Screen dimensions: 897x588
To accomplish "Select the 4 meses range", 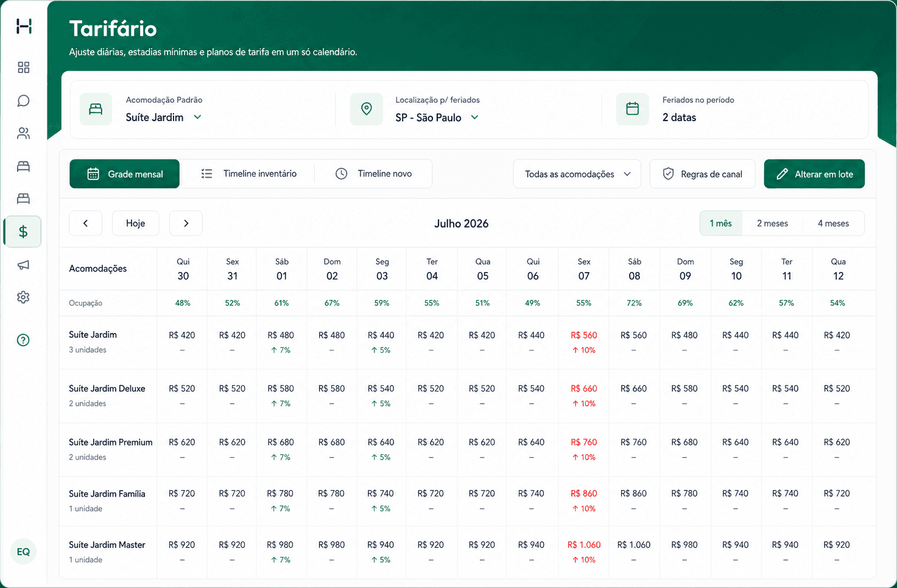I will 833,223.
